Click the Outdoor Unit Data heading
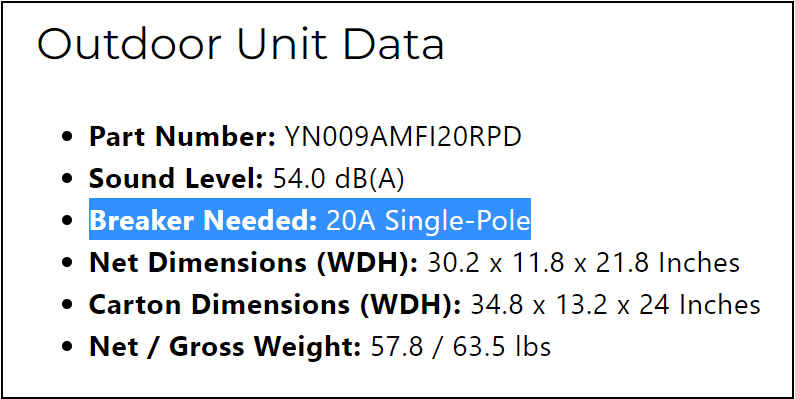The height and width of the screenshot is (399, 795). coord(241,44)
